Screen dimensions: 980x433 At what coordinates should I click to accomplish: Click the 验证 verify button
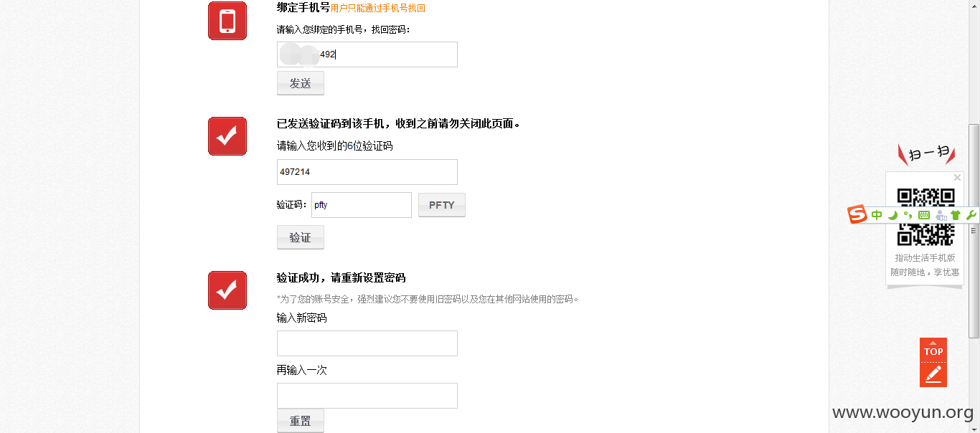click(x=301, y=237)
